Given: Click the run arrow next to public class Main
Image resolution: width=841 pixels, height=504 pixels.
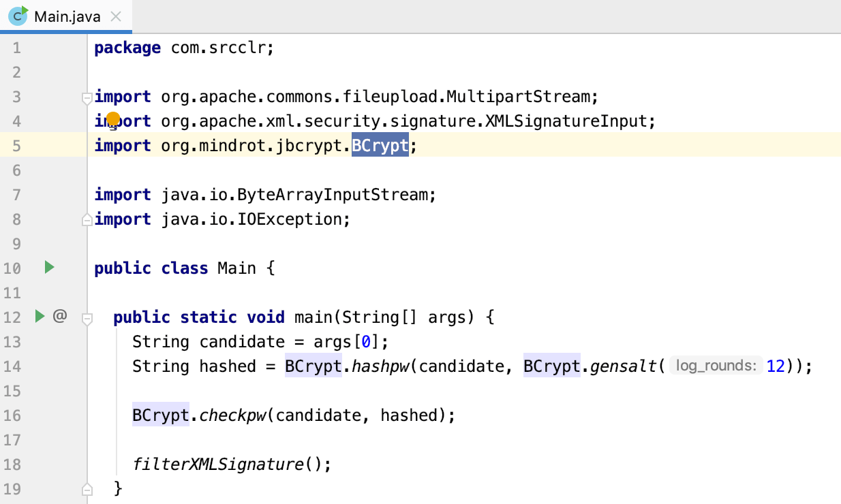Looking at the screenshot, I should point(48,268).
